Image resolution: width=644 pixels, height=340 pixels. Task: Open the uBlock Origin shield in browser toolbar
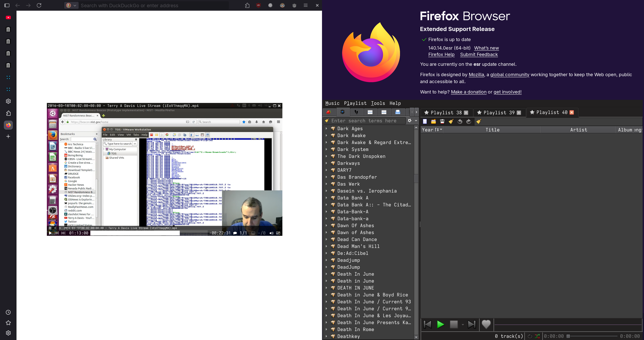coord(258,5)
